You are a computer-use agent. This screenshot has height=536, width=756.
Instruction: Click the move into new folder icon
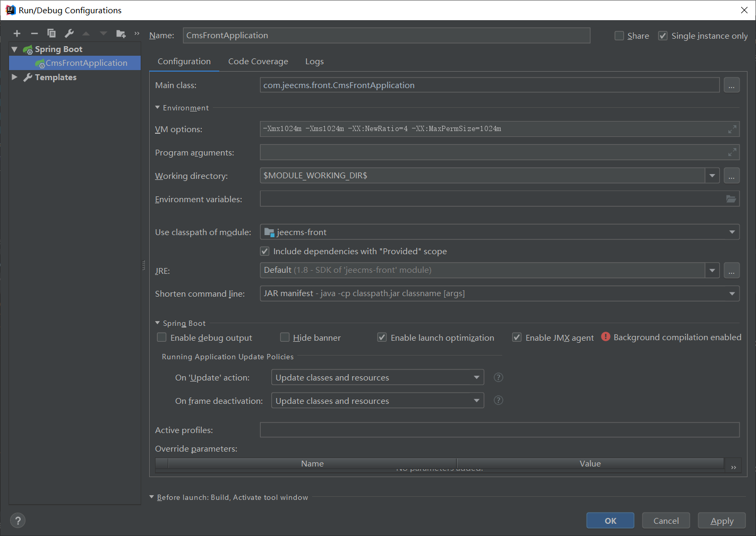point(121,33)
